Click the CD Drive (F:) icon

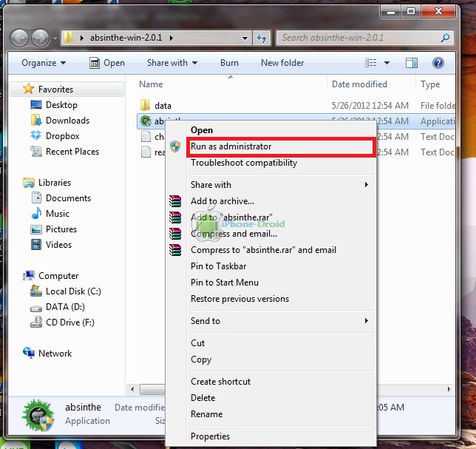click(x=35, y=322)
